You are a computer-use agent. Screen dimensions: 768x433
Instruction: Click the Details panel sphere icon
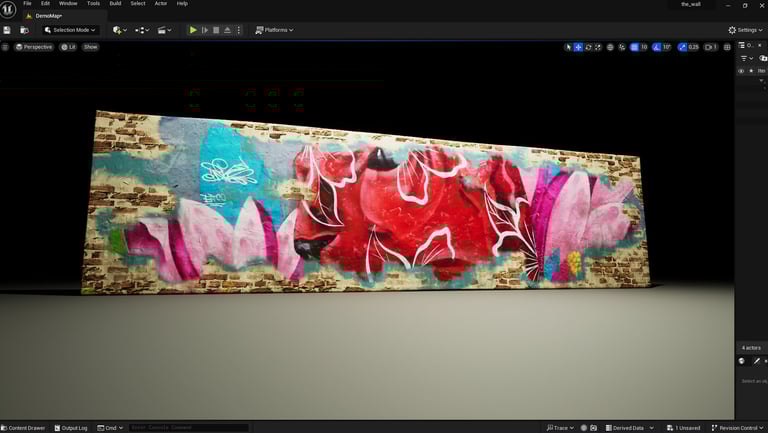742,361
